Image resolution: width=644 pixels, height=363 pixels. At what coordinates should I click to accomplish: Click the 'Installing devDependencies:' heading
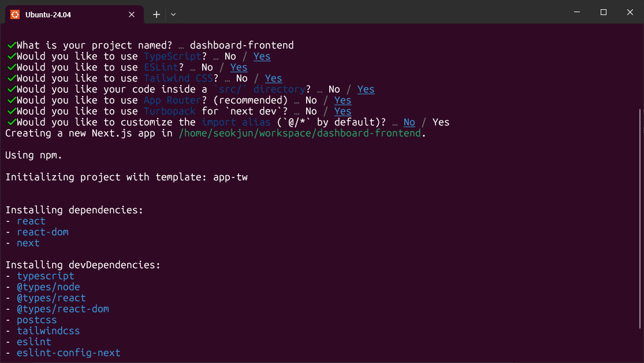pyautogui.click(x=83, y=265)
